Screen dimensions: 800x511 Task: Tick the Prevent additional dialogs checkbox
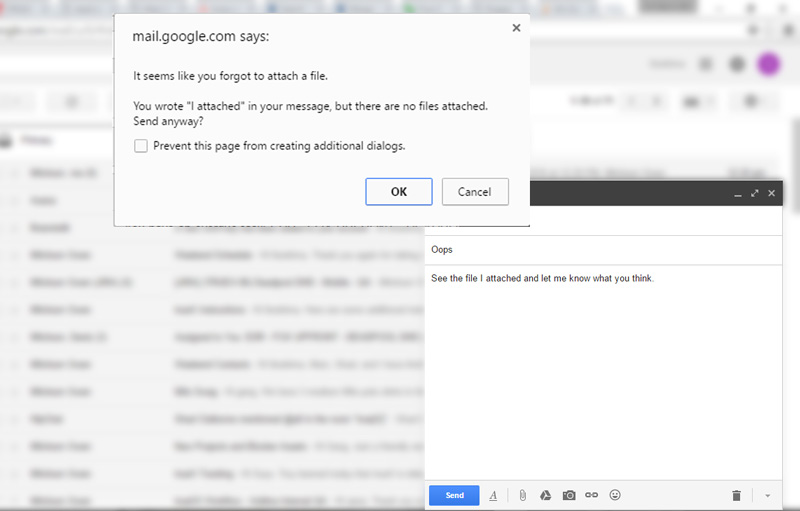[141, 146]
